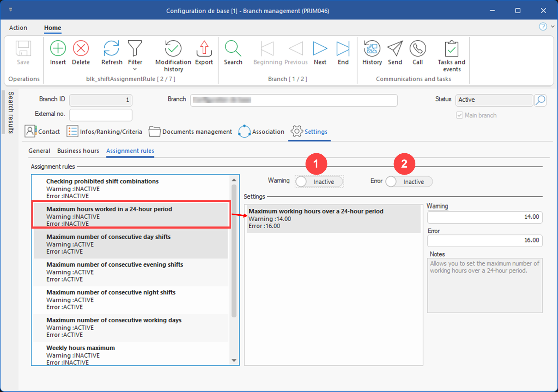Open Modification history

click(173, 49)
